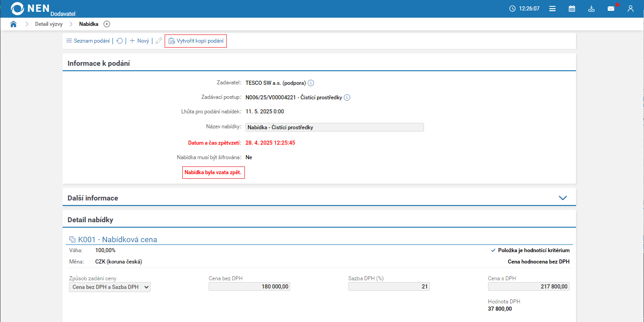
Task: Show info icon next to Zadavatel
Action: click(x=311, y=83)
